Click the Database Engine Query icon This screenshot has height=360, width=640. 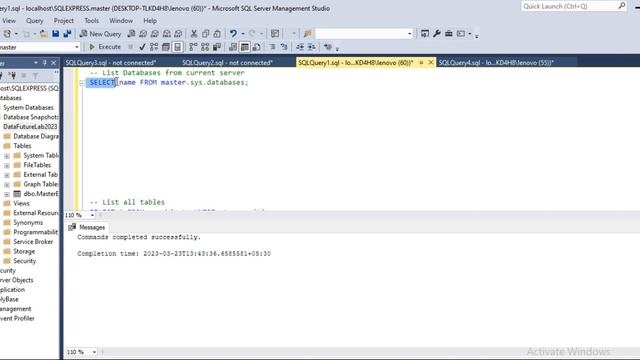[x=131, y=34]
